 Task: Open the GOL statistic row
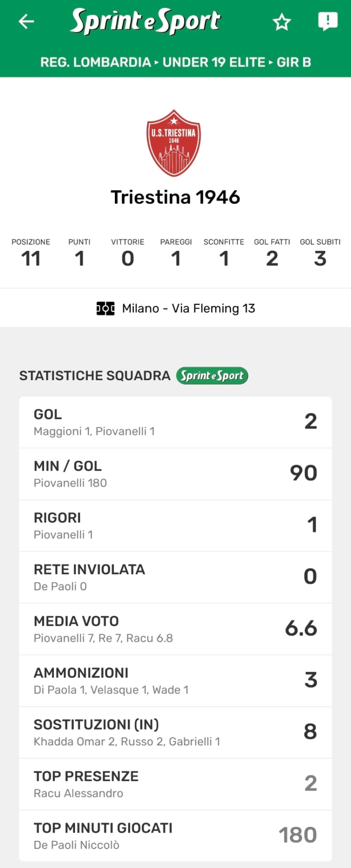(175, 422)
